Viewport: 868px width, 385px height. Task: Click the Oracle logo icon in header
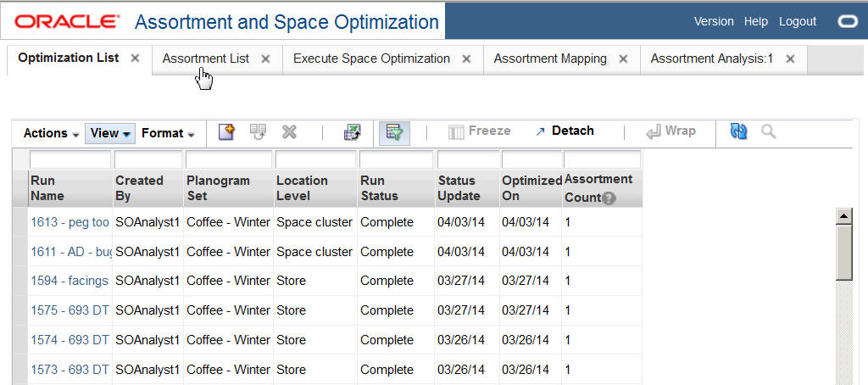847,21
